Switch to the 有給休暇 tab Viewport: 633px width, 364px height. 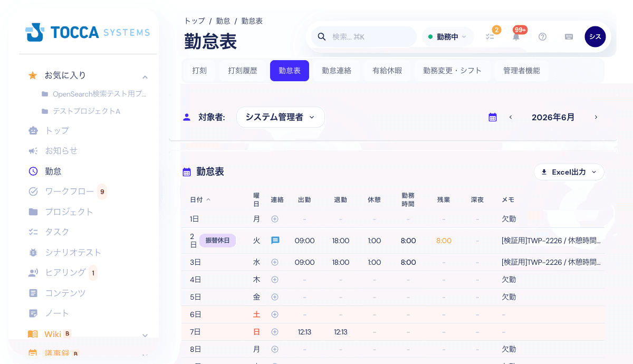click(387, 71)
